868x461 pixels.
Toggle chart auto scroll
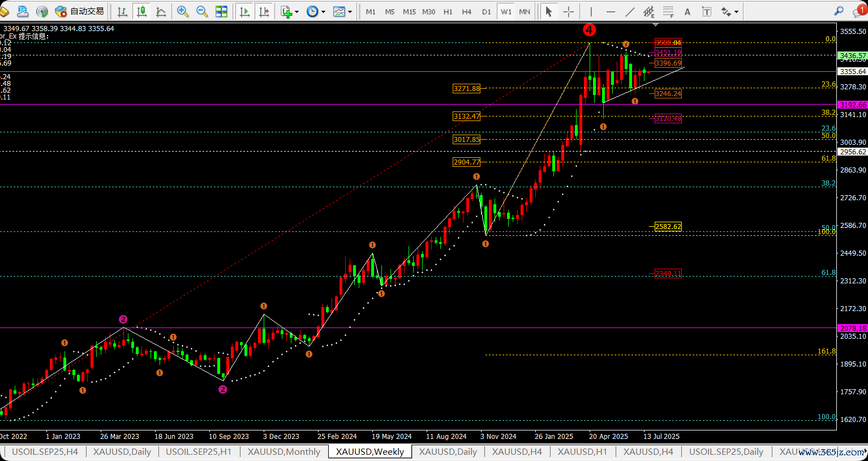pos(244,11)
